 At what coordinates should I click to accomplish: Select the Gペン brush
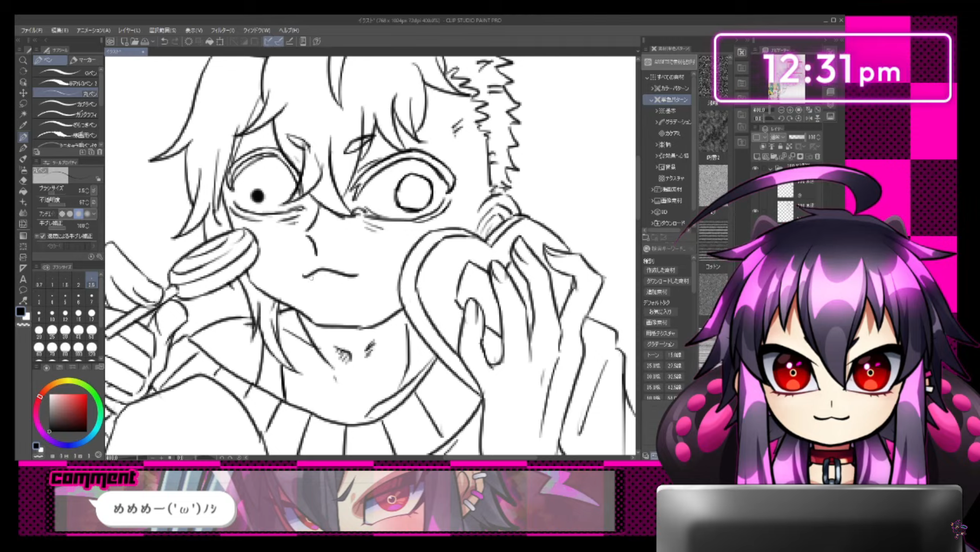click(66, 73)
